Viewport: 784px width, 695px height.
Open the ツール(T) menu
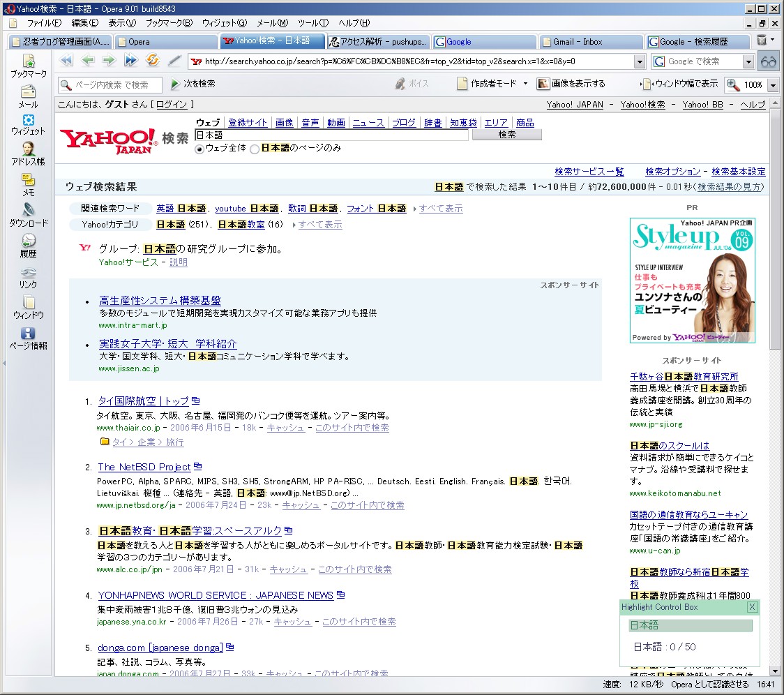(x=313, y=23)
